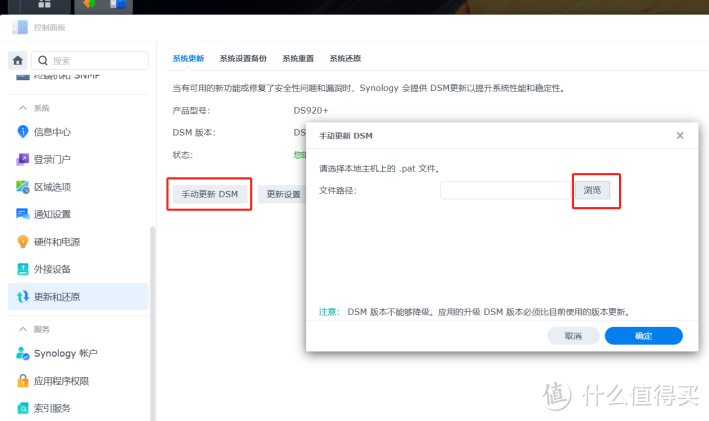Click the 文件路径 input field

pos(506,190)
